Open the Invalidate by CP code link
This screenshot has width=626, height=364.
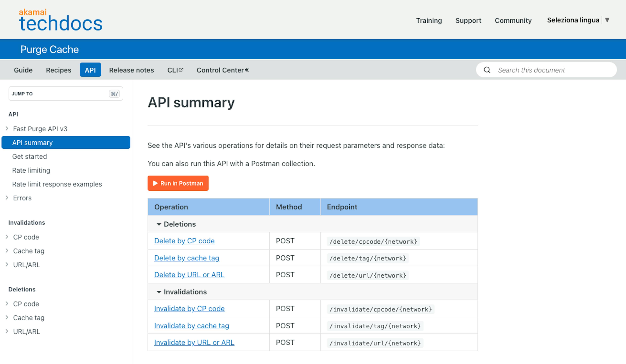pyautogui.click(x=189, y=308)
